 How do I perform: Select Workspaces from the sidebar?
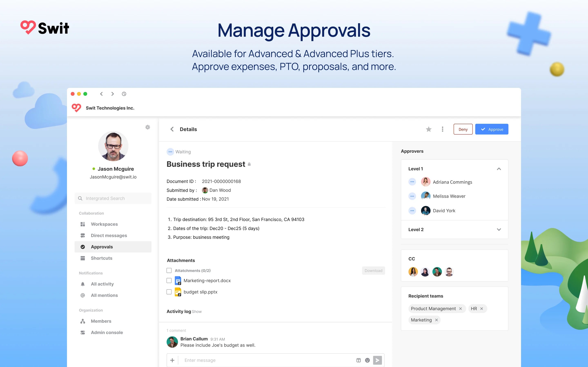click(104, 224)
